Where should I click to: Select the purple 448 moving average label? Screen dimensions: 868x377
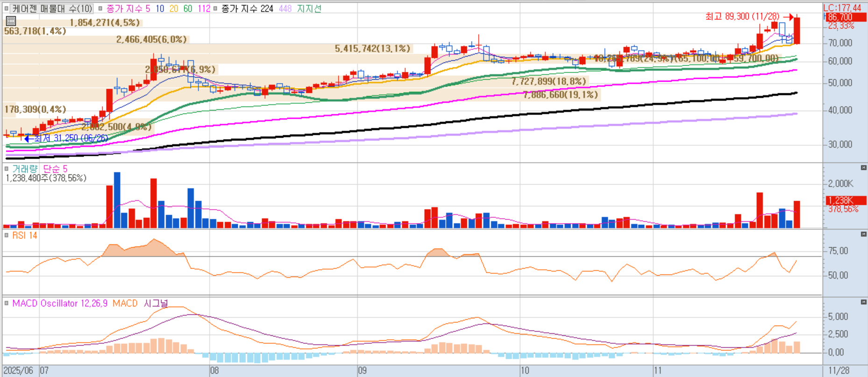(x=285, y=8)
